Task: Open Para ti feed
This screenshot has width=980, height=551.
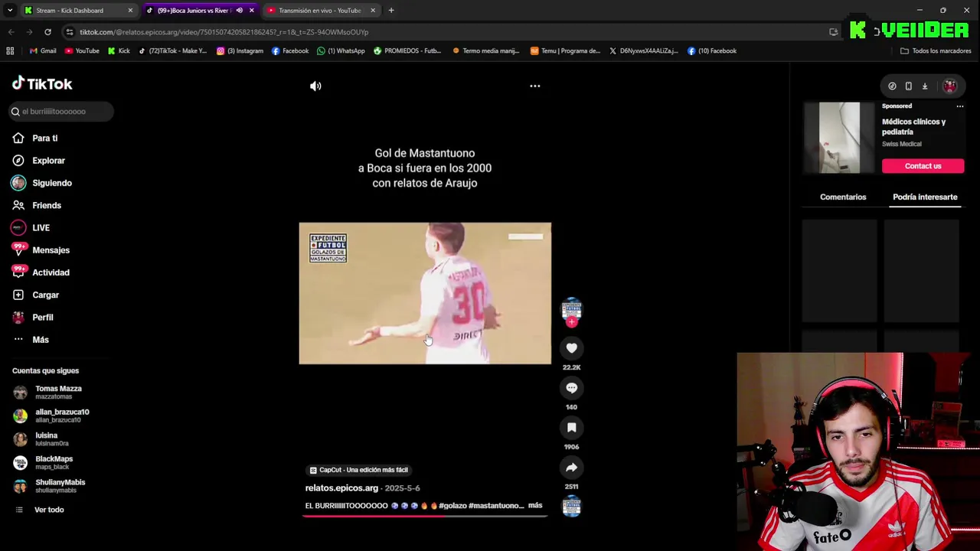Action: coord(45,139)
